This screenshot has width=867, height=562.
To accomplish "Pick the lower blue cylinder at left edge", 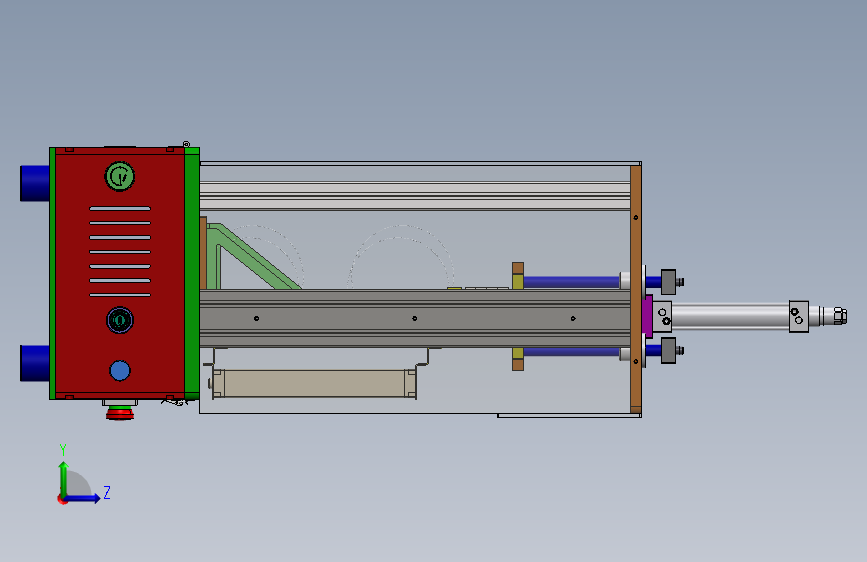I will tap(35, 363).
